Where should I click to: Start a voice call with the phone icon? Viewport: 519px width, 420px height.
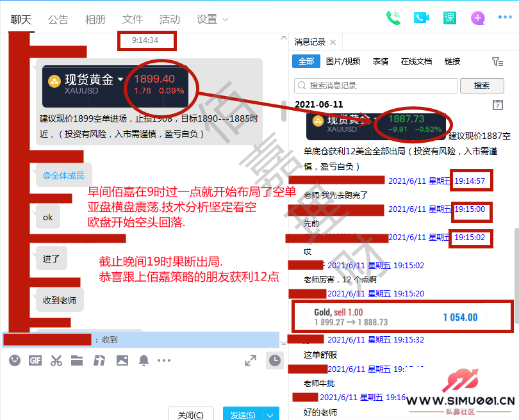393,18
